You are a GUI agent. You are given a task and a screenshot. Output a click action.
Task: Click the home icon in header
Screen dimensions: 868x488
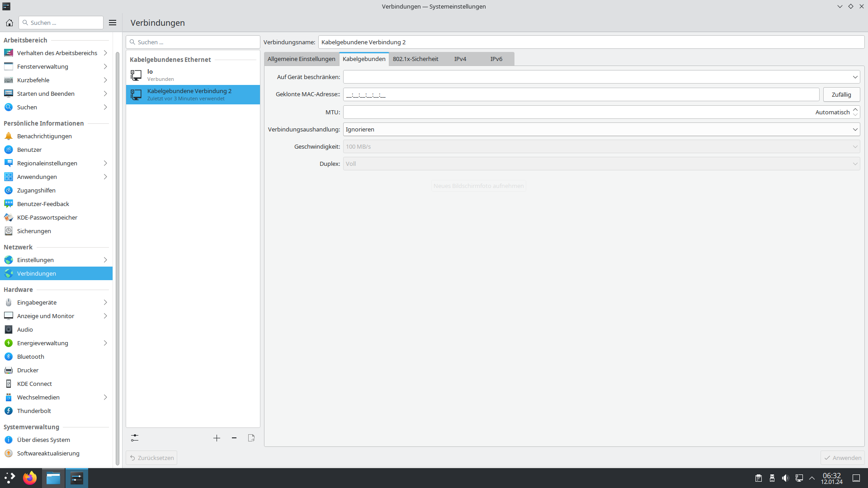coord(9,23)
